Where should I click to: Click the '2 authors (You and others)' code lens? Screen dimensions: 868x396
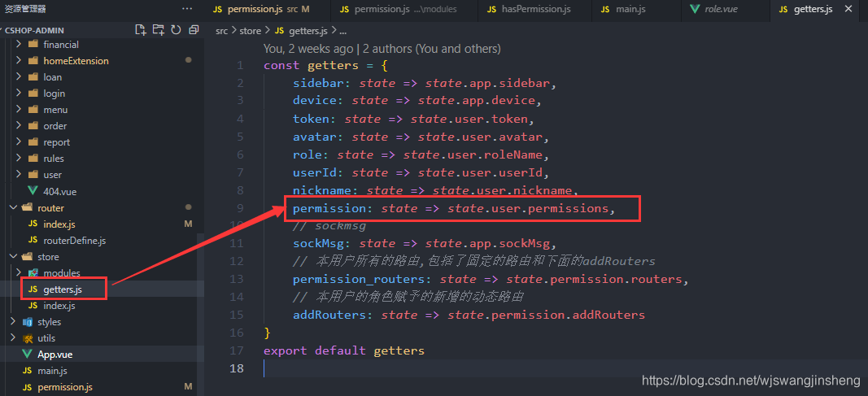[x=432, y=49]
